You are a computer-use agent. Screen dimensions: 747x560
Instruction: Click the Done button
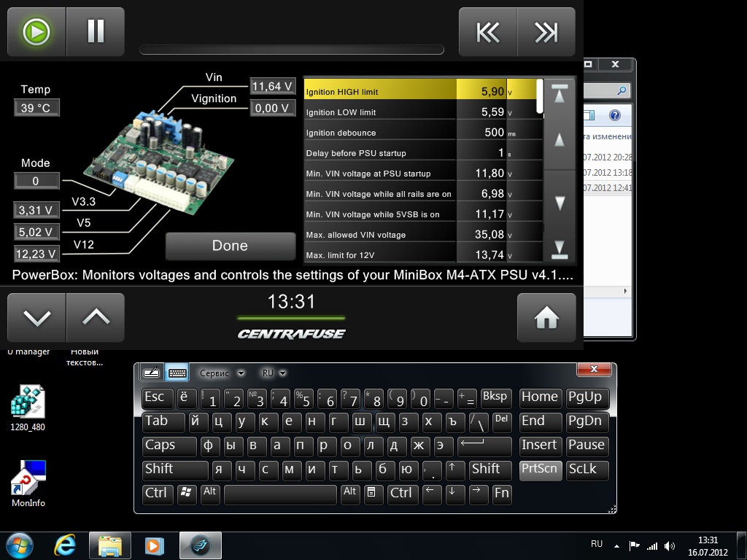point(230,246)
